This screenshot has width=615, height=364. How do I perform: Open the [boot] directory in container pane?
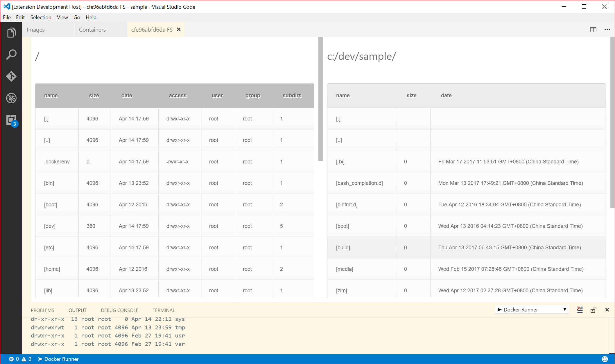click(x=51, y=205)
